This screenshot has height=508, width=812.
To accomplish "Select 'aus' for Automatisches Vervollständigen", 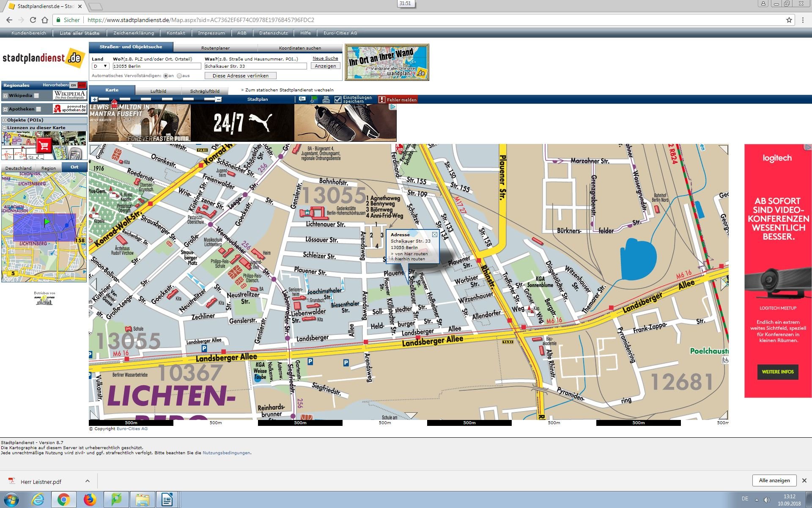I will click(x=179, y=76).
